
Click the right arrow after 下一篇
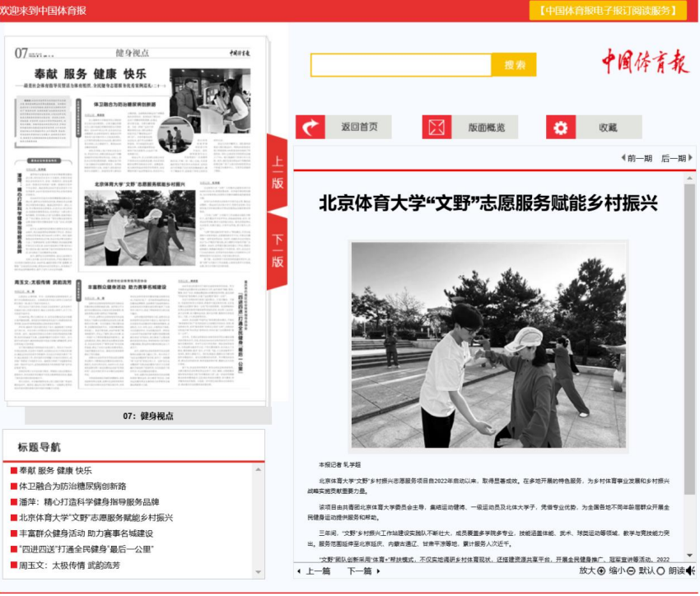click(x=378, y=571)
